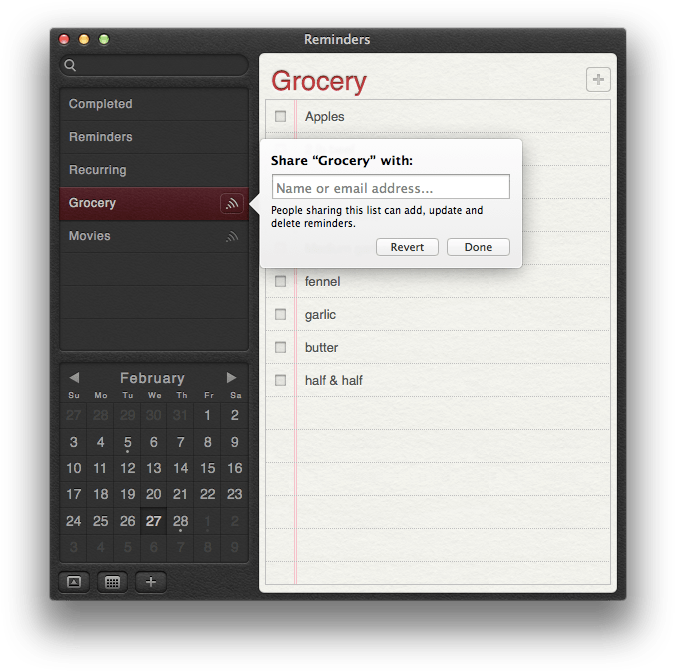Select February 28 in the calendar

click(180, 521)
